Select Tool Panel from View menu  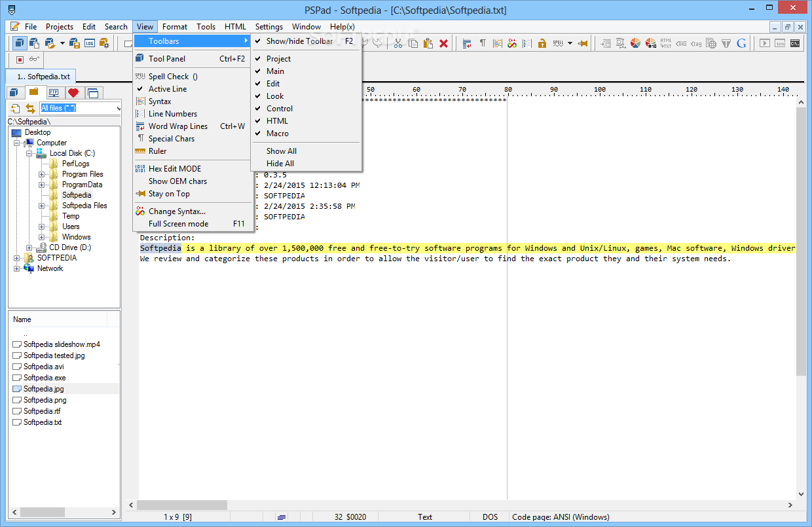coord(193,59)
